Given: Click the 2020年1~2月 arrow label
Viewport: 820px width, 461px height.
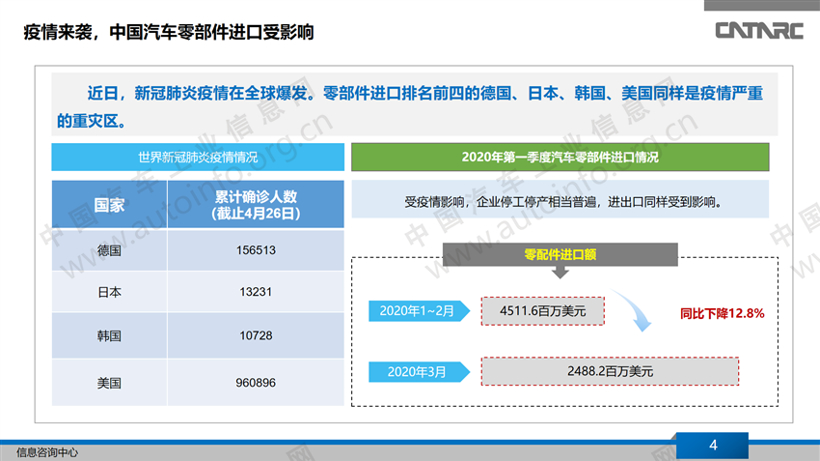Looking at the screenshot, I should 417,311.
